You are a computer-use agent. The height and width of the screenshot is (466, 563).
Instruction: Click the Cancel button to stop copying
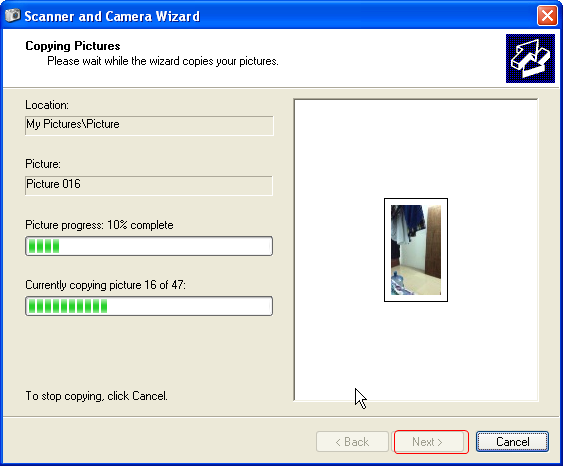click(x=512, y=442)
